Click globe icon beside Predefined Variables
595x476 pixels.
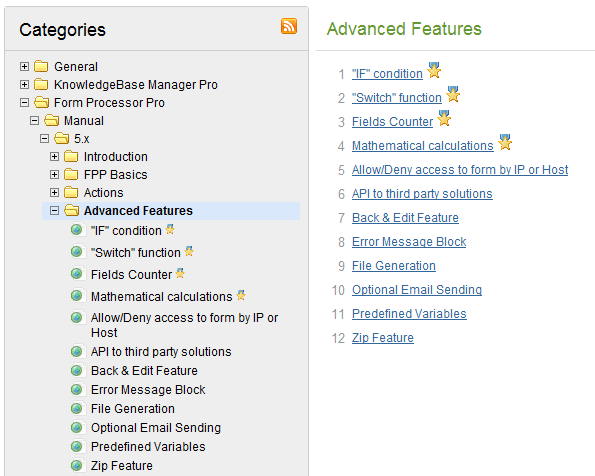[x=77, y=446]
